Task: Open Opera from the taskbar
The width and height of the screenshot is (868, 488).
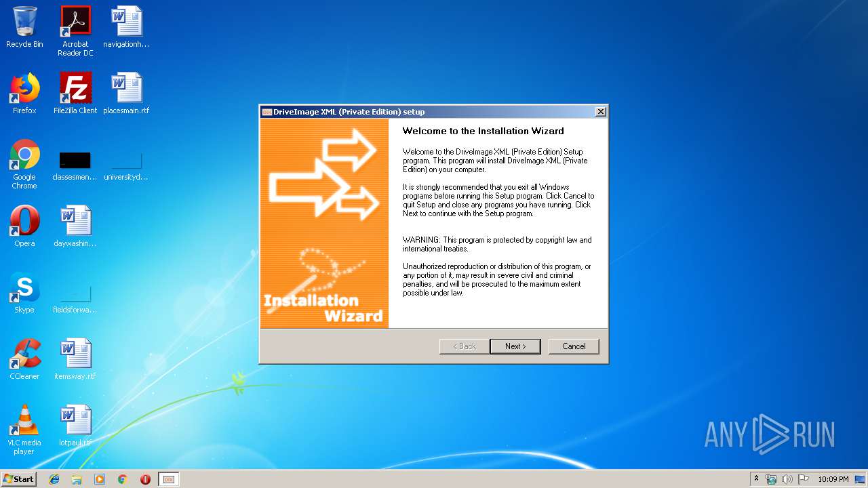Action: pos(145,479)
